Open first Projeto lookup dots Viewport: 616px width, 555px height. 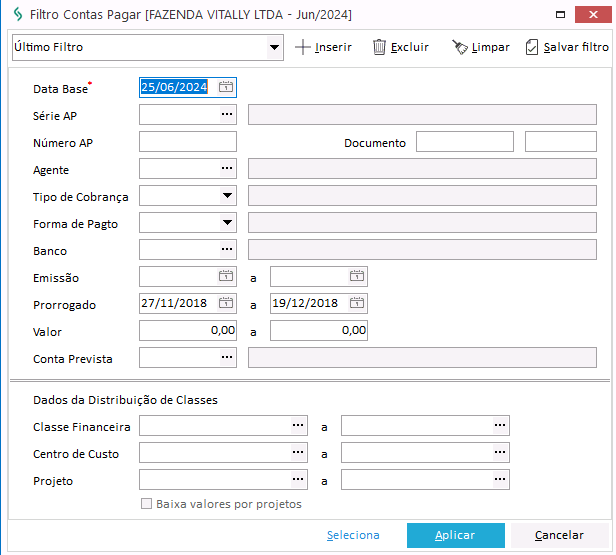[x=298, y=479]
